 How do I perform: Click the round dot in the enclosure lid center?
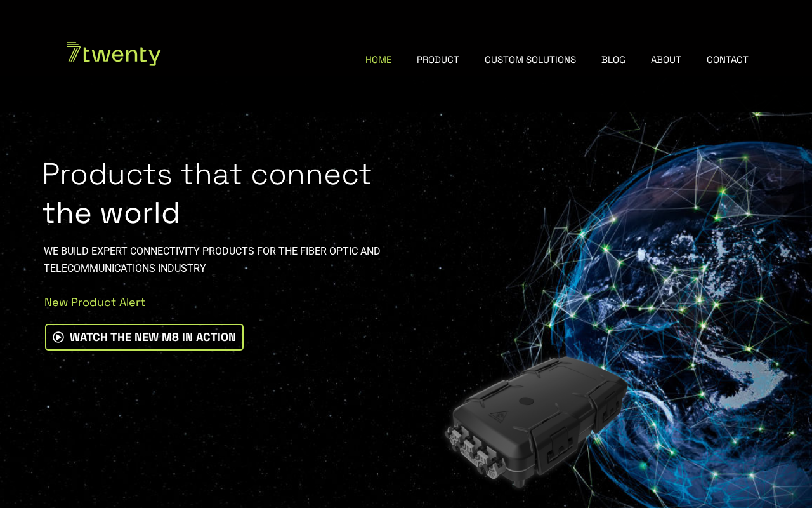(526, 401)
